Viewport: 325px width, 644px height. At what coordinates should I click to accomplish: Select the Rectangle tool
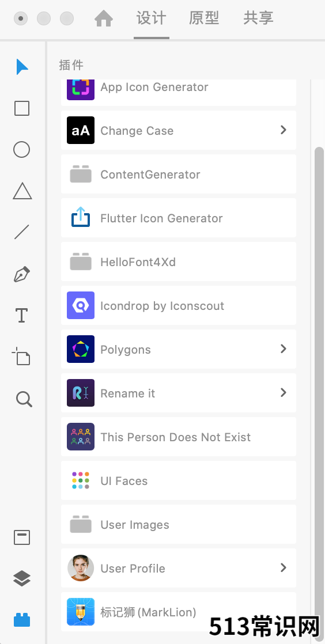tap(22, 108)
